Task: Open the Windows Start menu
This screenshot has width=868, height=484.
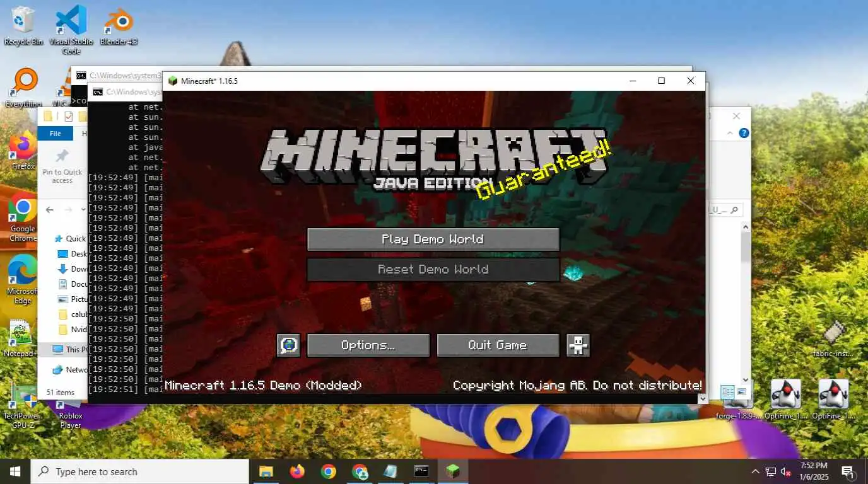Action: point(15,471)
